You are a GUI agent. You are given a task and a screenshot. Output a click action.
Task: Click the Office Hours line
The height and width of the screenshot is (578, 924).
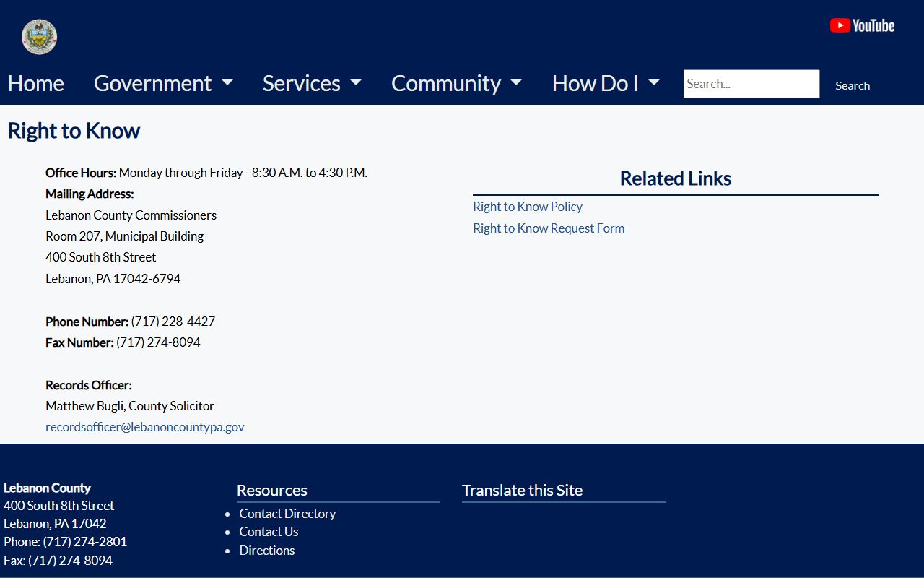(x=206, y=173)
